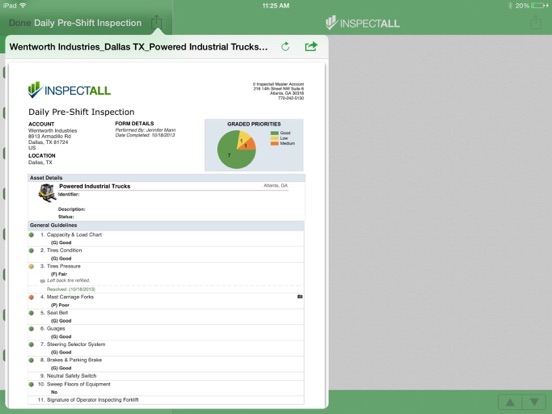Tap the Wi-Fi icon in status bar
The height and width of the screenshot is (414, 552).
point(23,5)
